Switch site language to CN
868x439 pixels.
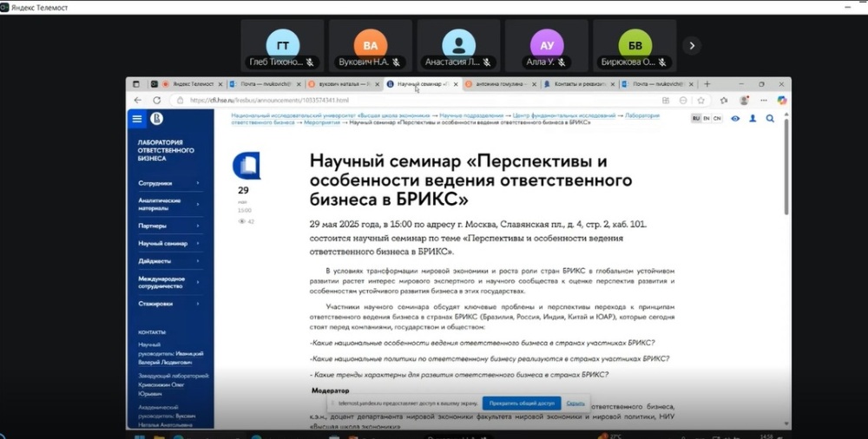tap(717, 119)
